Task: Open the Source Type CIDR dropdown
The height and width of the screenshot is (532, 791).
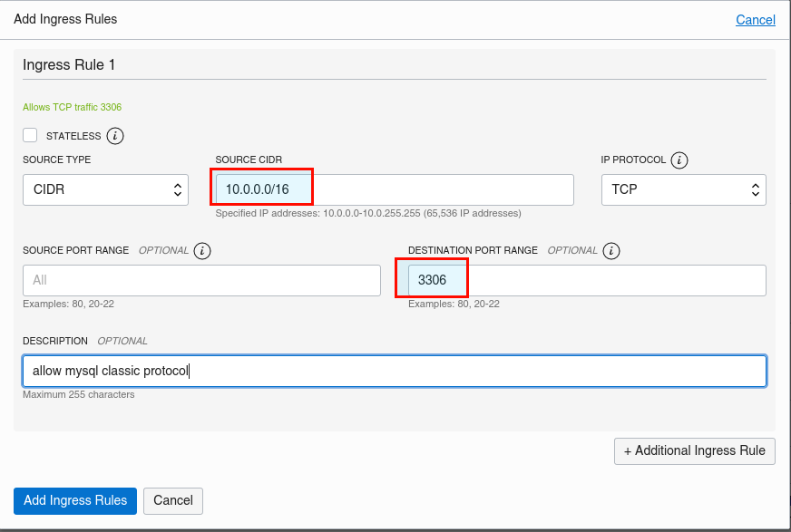Action: (x=105, y=190)
